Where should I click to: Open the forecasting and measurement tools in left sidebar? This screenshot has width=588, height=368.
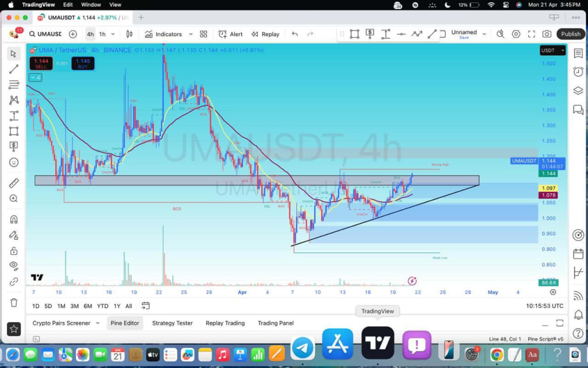[14, 116]
